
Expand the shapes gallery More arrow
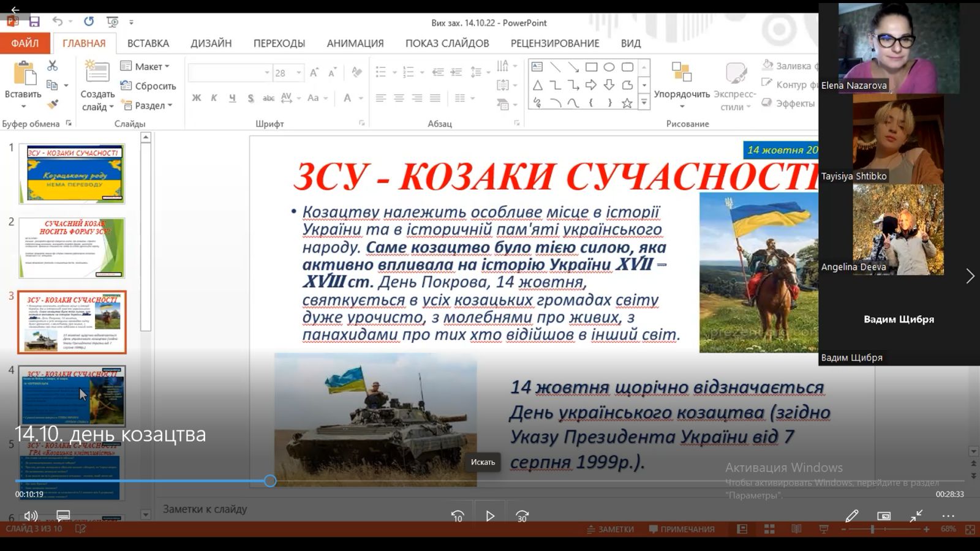coord(644,103)
